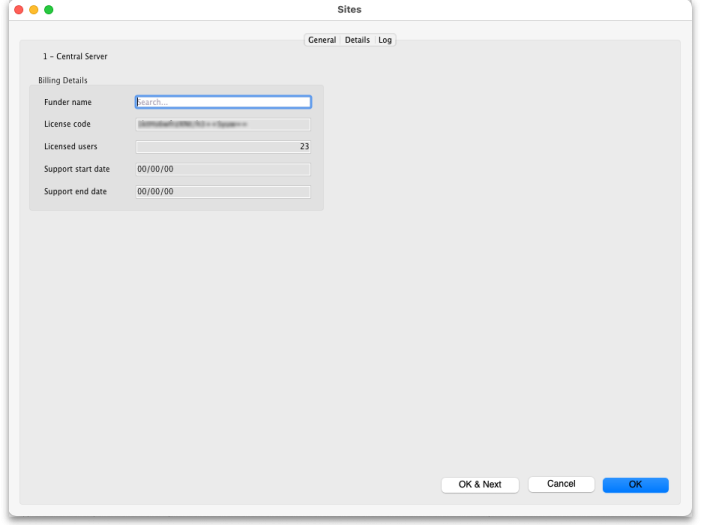Click the Funder name search field
Image resolution: width=701 pixels, height=525 pixels.
223,102
